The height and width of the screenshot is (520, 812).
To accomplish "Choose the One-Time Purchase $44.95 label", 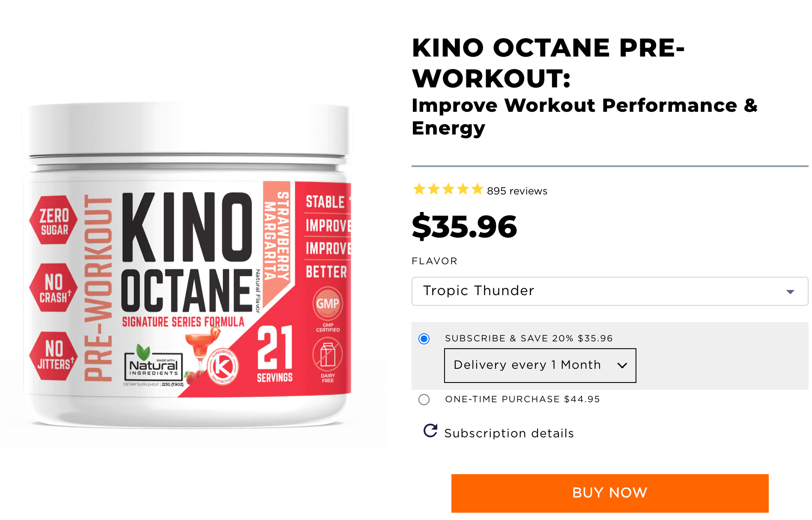I will click(522, 399).
